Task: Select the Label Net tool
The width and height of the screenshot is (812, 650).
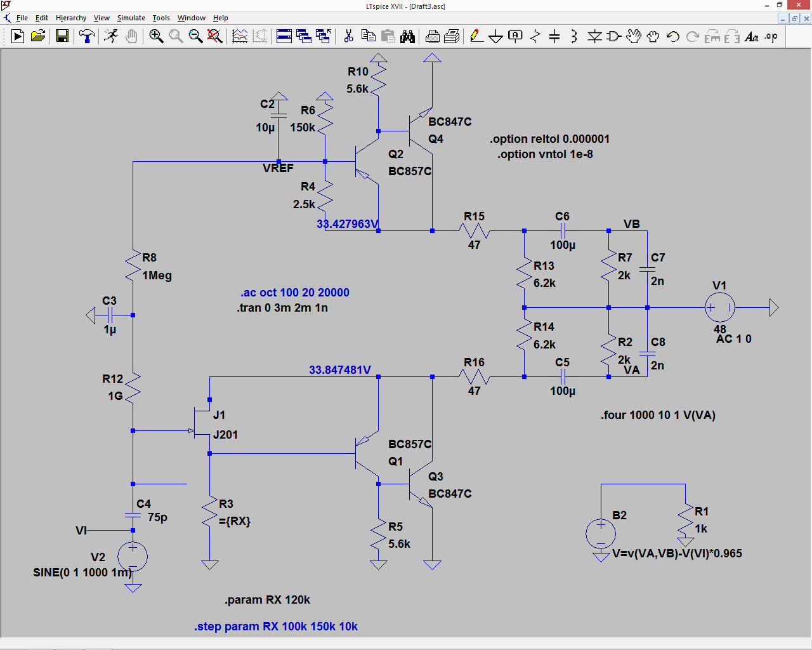Action: 516,36
